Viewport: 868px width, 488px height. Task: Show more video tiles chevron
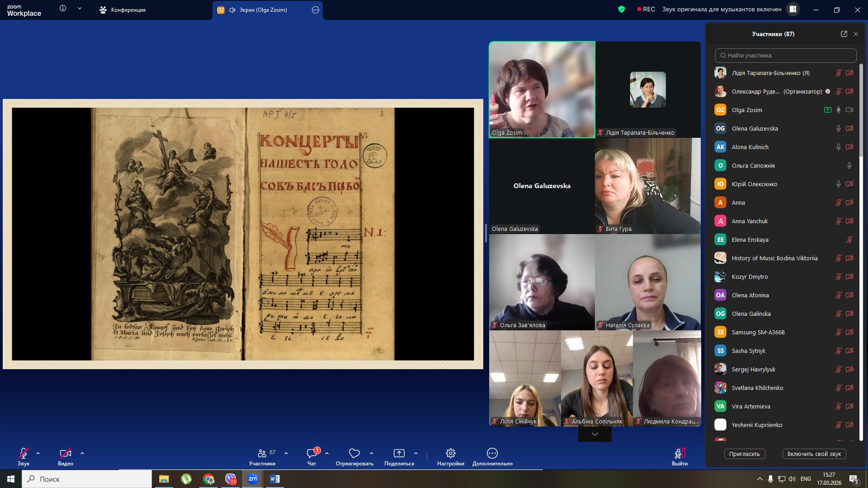click(594, 434)
